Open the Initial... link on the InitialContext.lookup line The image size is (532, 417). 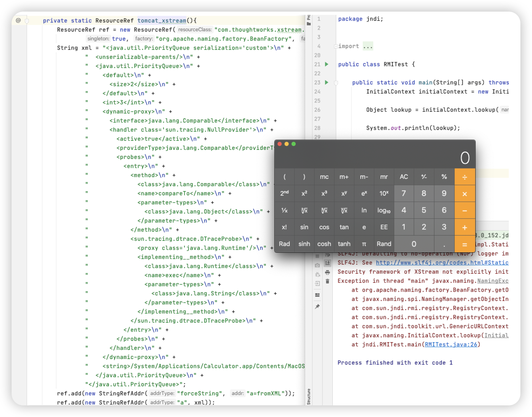[496, 335]
